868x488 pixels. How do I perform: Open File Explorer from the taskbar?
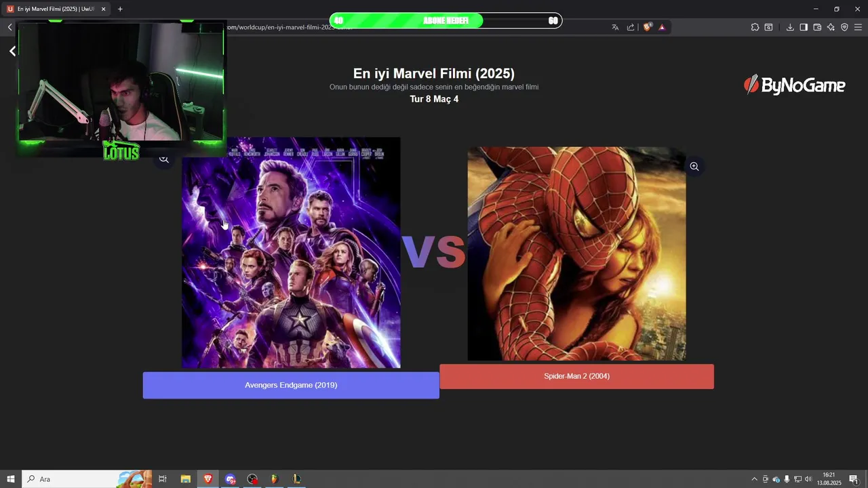[x=185, y=479]
